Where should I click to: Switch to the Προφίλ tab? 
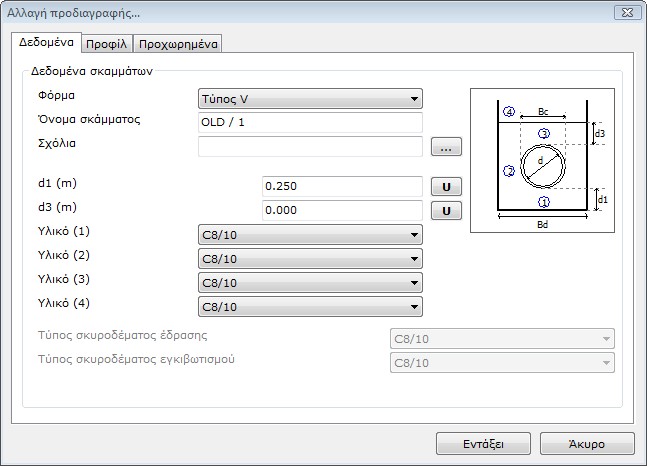pyautogui.click(x=105, y=44)
